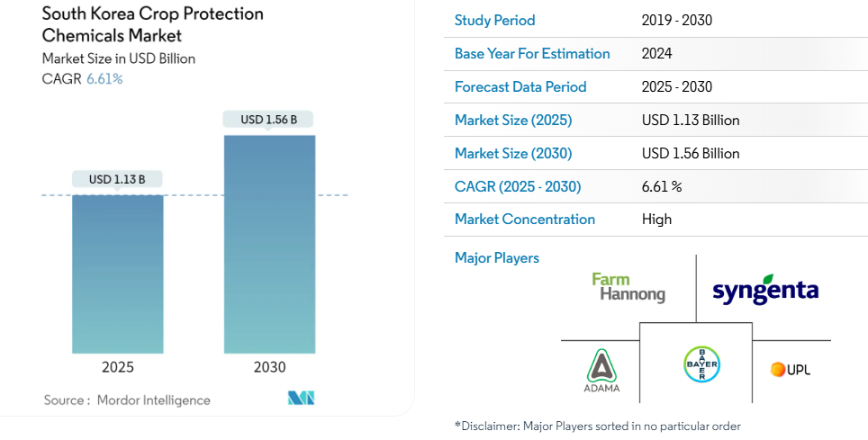
Task: Click the Market Size (2030) label
Action: (513, 153)
